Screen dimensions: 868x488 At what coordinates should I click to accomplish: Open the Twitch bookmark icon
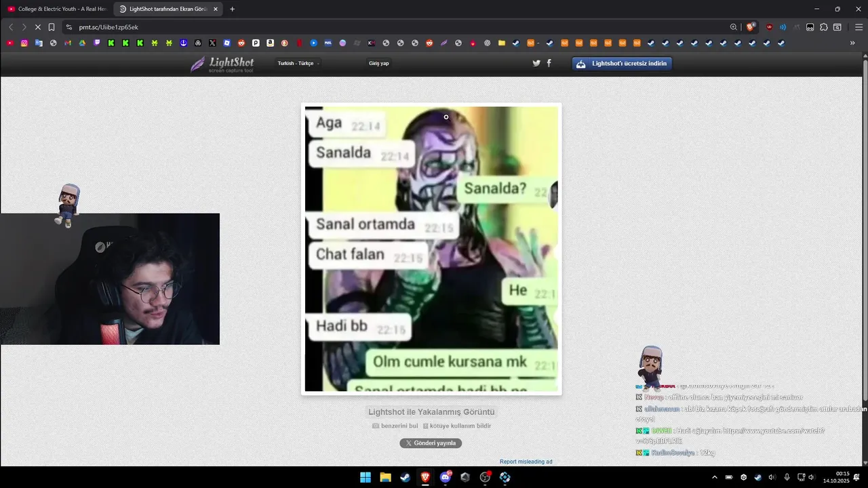pyautogui.click(x=97, y=43)
